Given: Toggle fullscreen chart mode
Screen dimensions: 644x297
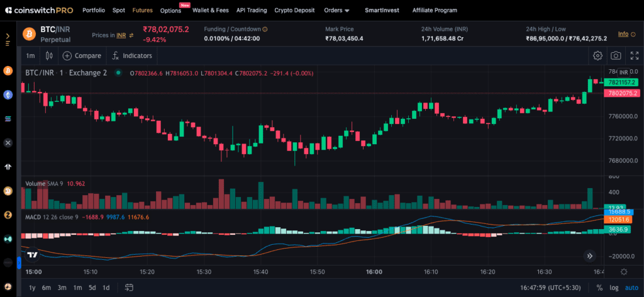Looking at the screenshot, I should pos(634,55).
